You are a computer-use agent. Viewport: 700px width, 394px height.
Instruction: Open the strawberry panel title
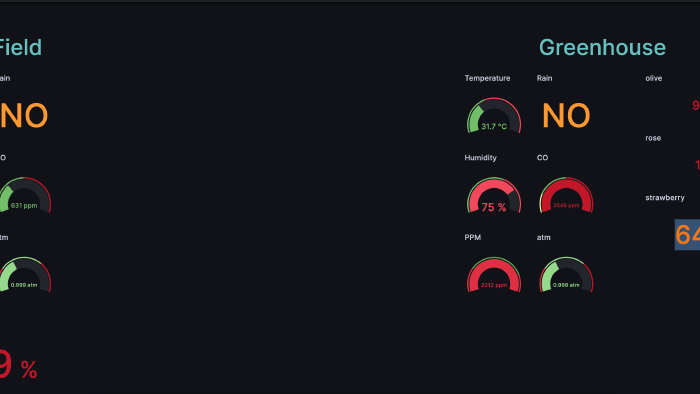pyautogui.click(x=665, y=198)
